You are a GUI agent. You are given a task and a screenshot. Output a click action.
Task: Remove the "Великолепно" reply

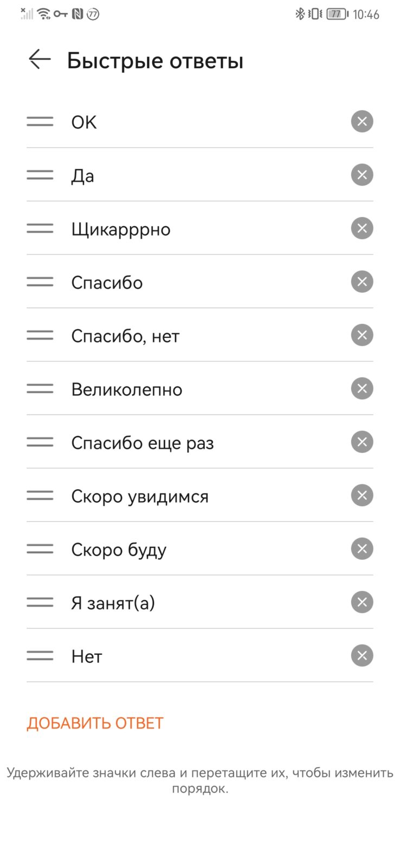coord(362,388)
